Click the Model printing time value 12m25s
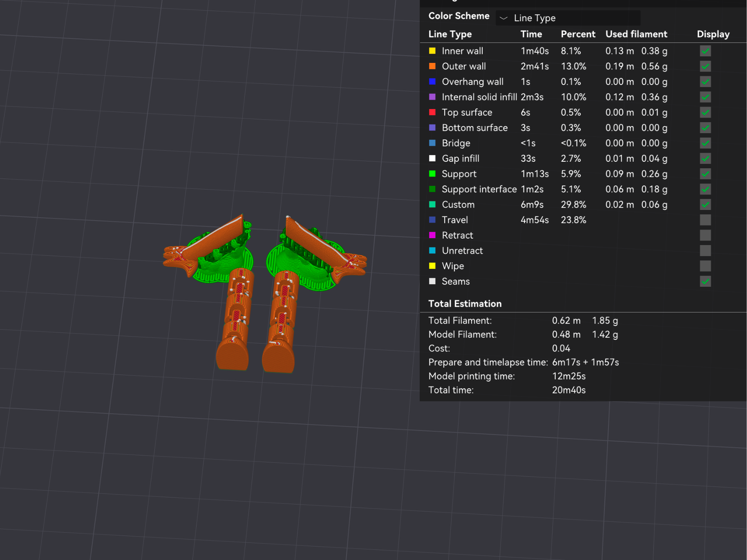 568,376
